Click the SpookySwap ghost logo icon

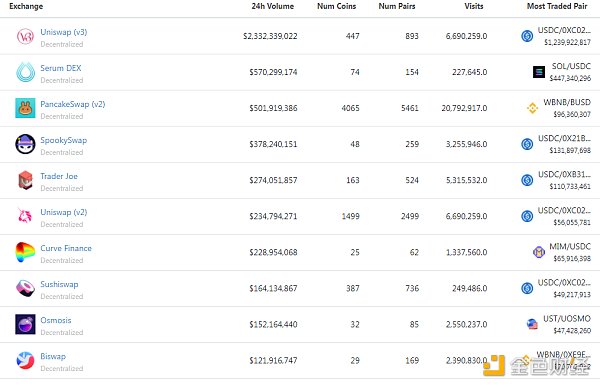tap(25, 144)
